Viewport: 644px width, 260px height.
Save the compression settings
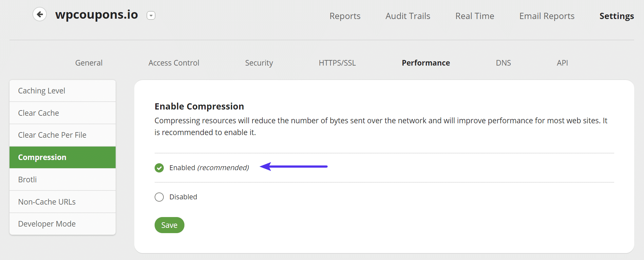point(169,225)
